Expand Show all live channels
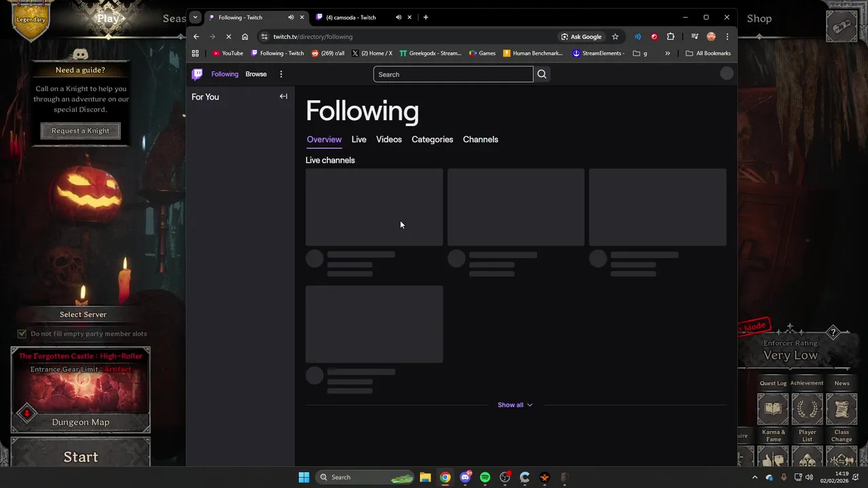The height and width of the screenshot is (488, 868). click(x=515, y=405)
